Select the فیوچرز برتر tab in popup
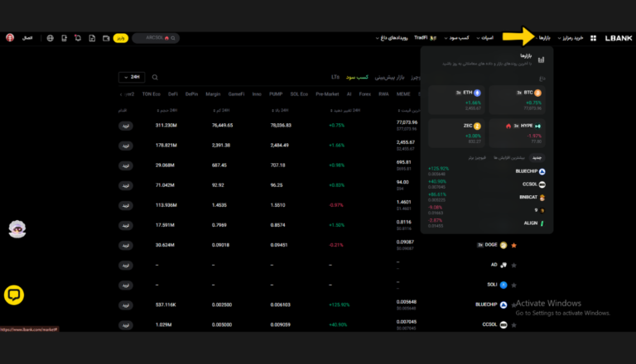The width and height of the screenshot is (636, 364). pos(477,158)
